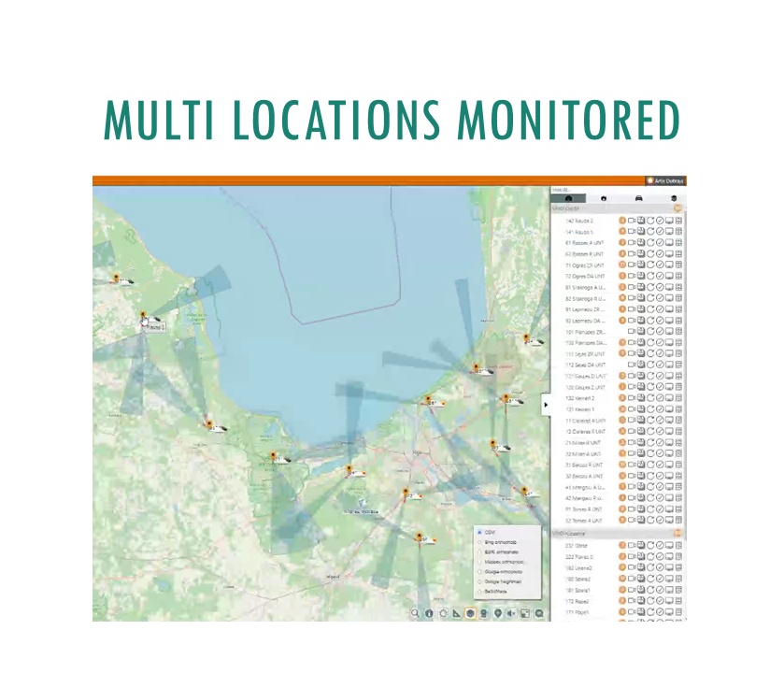Open the chat bubble icon in toolbar
The image size is (784, 673).
tap(539, 614)
